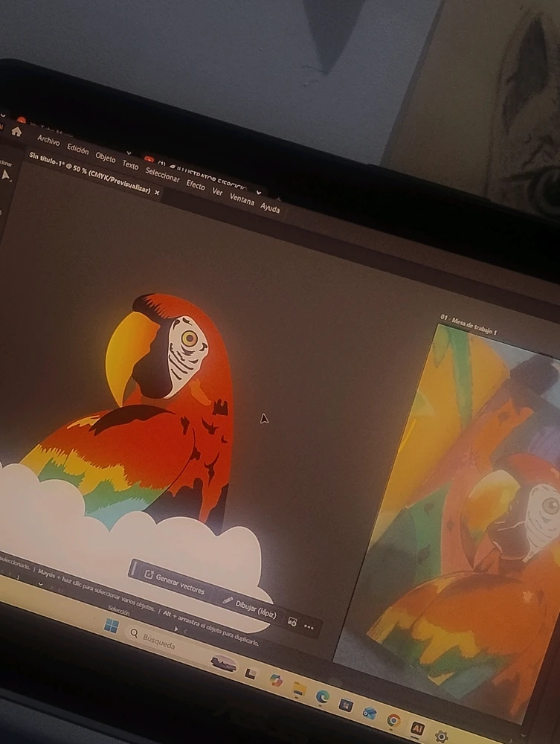The image size is (560, 744).
Task: Open the Ventana menu
Action: click(242, 199)
